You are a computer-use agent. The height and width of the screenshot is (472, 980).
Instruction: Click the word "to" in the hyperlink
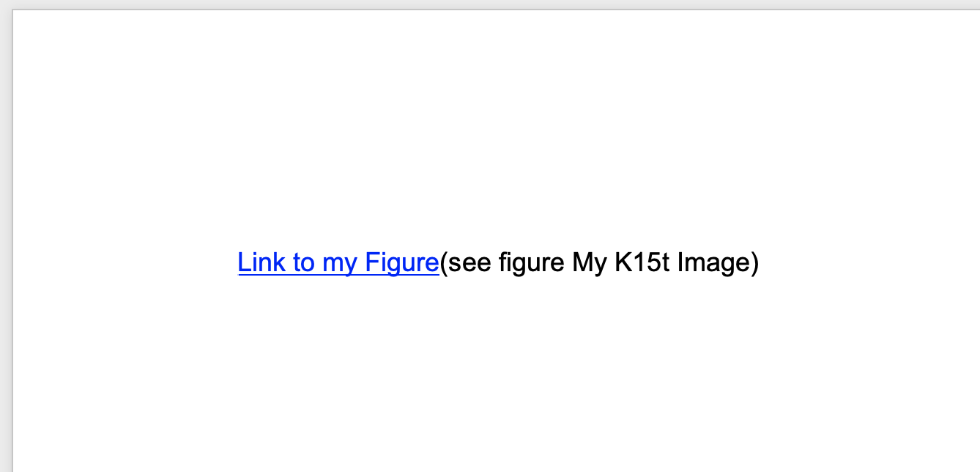(304, 262)
